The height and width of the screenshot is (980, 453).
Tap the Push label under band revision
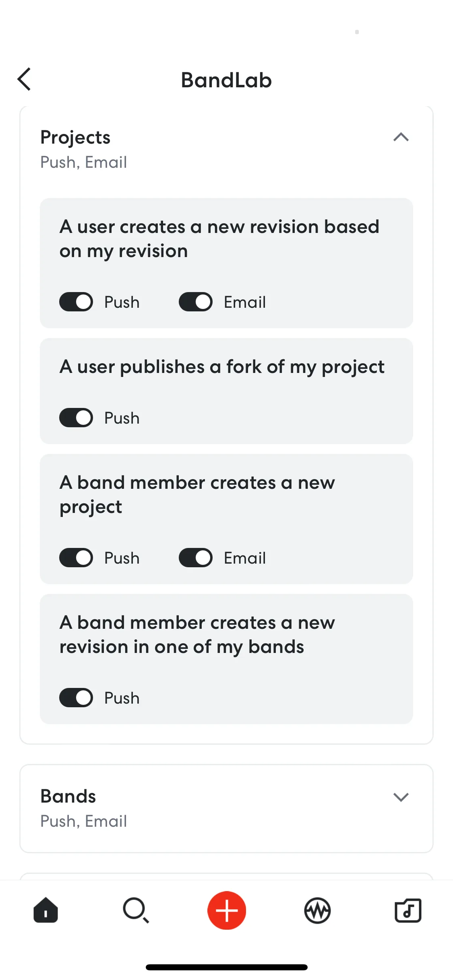(122, 698)
